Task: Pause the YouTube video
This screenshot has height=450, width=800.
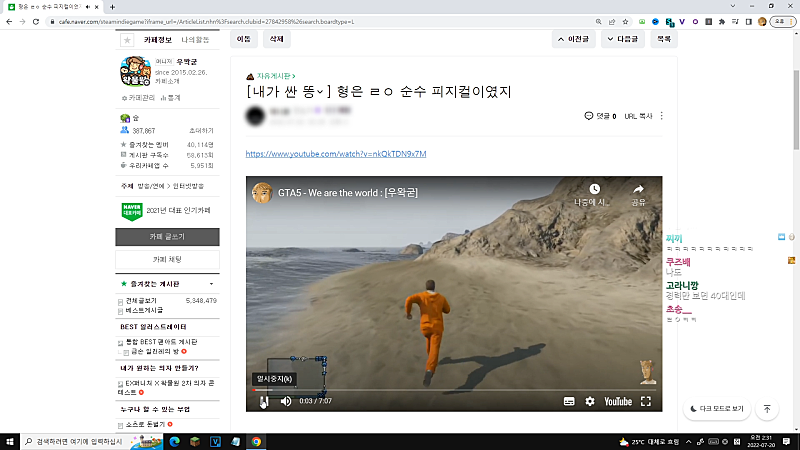Action: click(263, 401)
